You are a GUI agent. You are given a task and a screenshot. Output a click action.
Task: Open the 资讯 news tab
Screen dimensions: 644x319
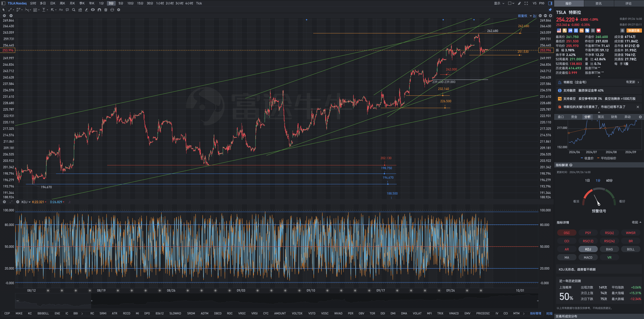(x=599, y=3)
